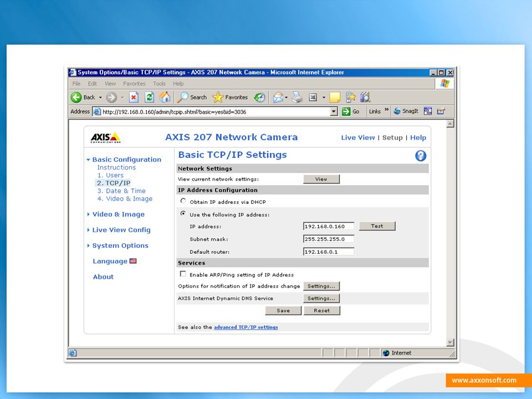This screenshot has width=532, height=399.
Task: Go to the Home page
Action: click(x=165, y=98)
